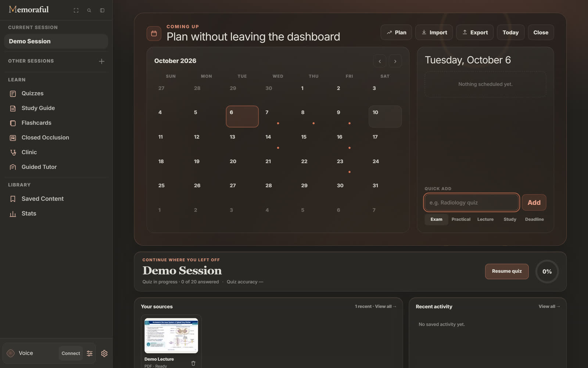This screenshot has height=368, width=588.
Task: Select Demo Session in current session
Action: pos(56,41)
